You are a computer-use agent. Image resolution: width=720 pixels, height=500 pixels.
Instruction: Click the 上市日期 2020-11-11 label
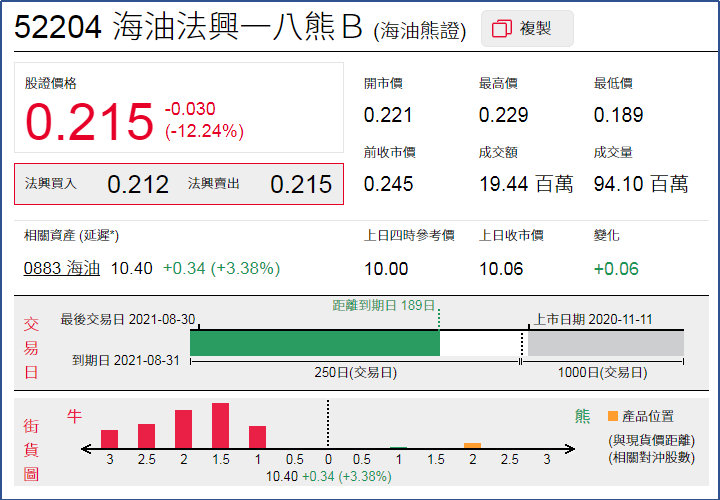coord(593,320)
